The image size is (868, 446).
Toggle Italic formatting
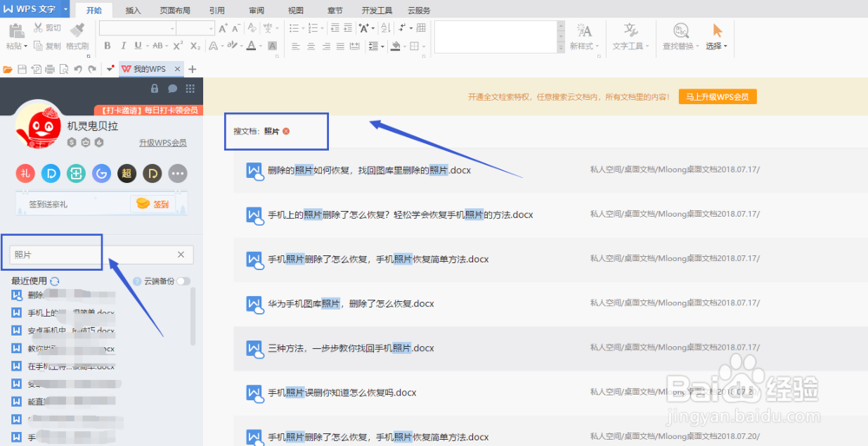click(x=123, y=46)
